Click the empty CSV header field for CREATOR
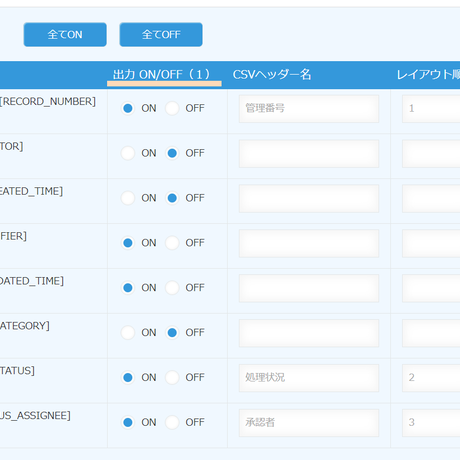This screenshot has height=460, width=460. click(x=309, y=154)
